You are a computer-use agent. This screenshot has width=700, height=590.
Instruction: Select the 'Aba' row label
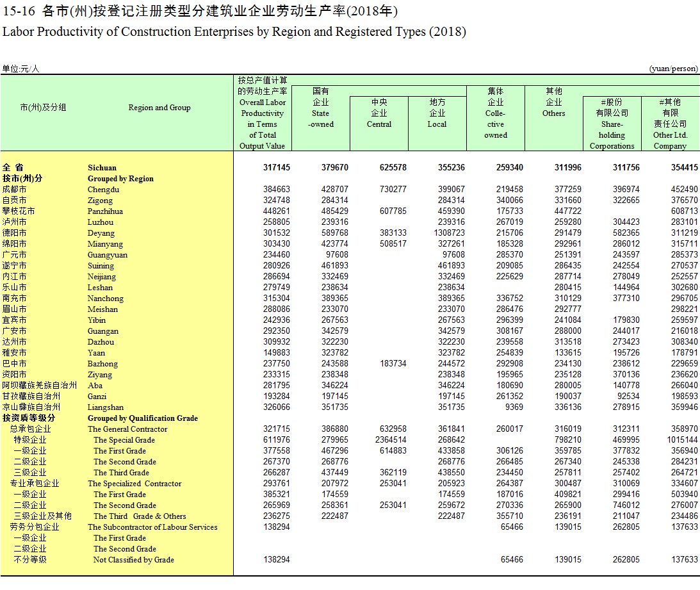[x=95, y=386]
